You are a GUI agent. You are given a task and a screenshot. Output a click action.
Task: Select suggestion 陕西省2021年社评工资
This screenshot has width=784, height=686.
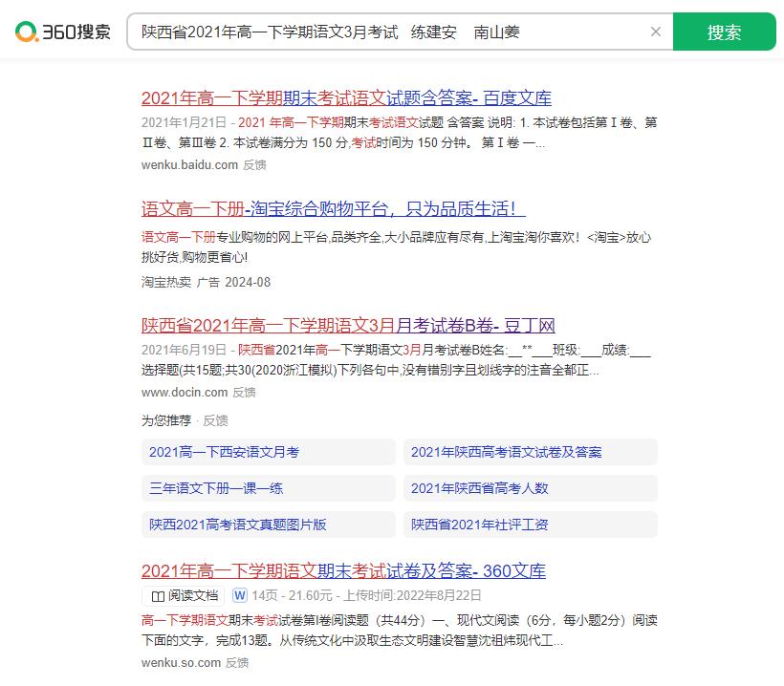click(531, 525)
